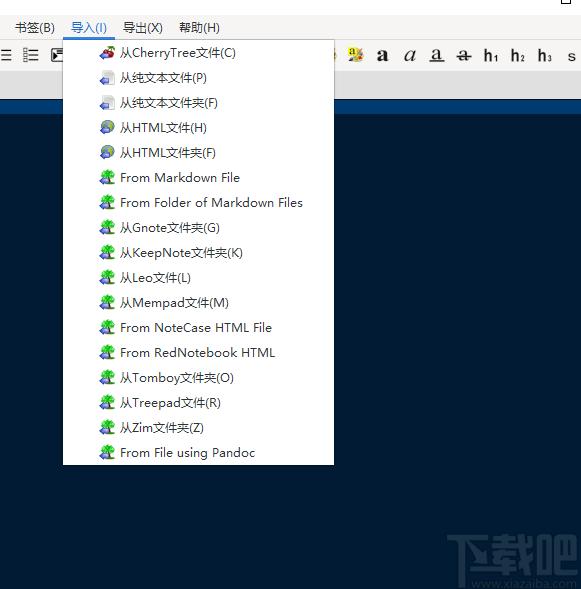Toggle strikethrough formatting icon
Viewport: 581px width, 589px height.
(464, 56)
